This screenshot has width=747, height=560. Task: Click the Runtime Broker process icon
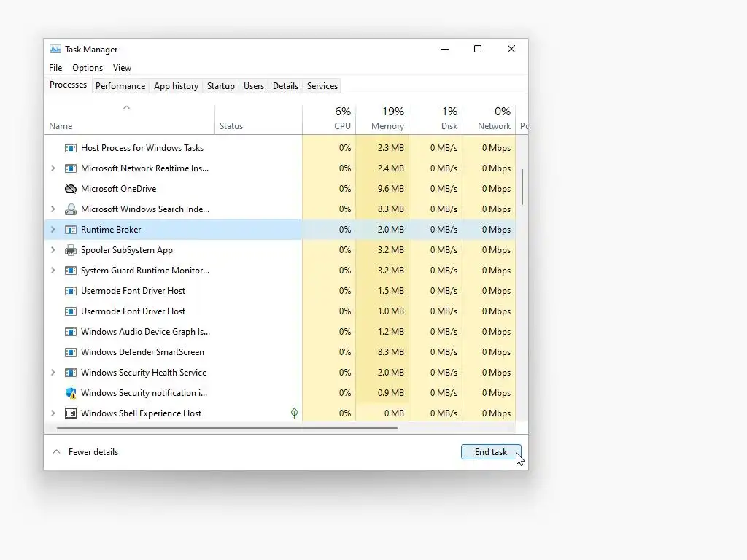click(x=71, y=230)
